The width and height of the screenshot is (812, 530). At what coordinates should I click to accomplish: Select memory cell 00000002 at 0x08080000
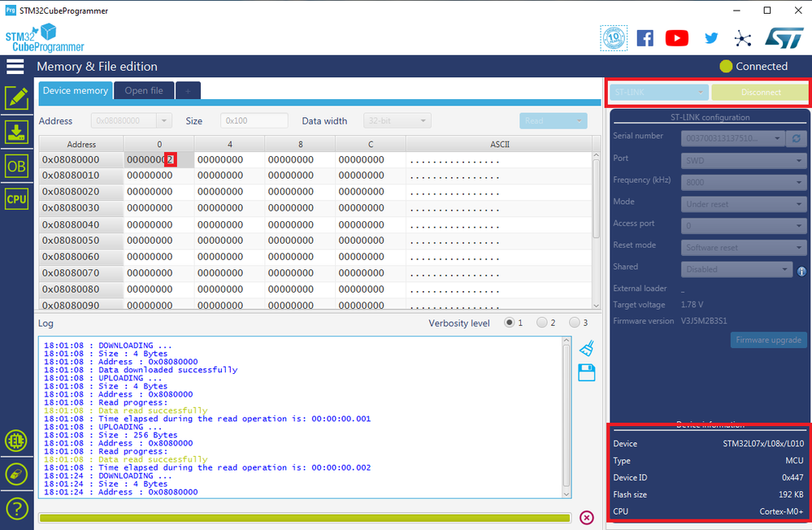tap(159, 159)
